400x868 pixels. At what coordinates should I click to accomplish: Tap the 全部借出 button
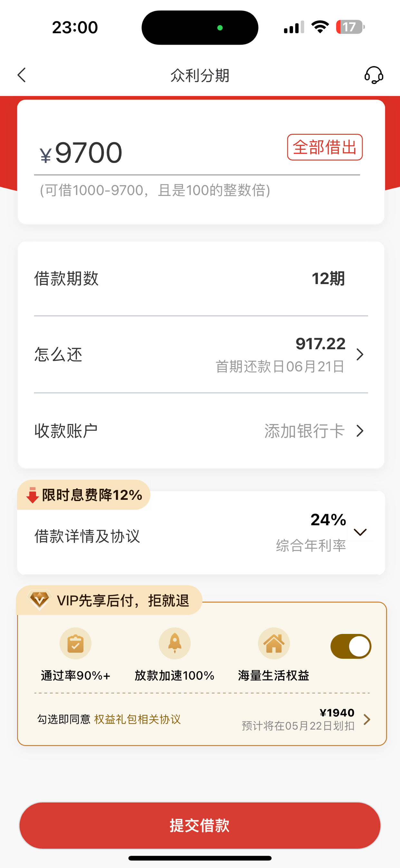[x=325, y=147]
